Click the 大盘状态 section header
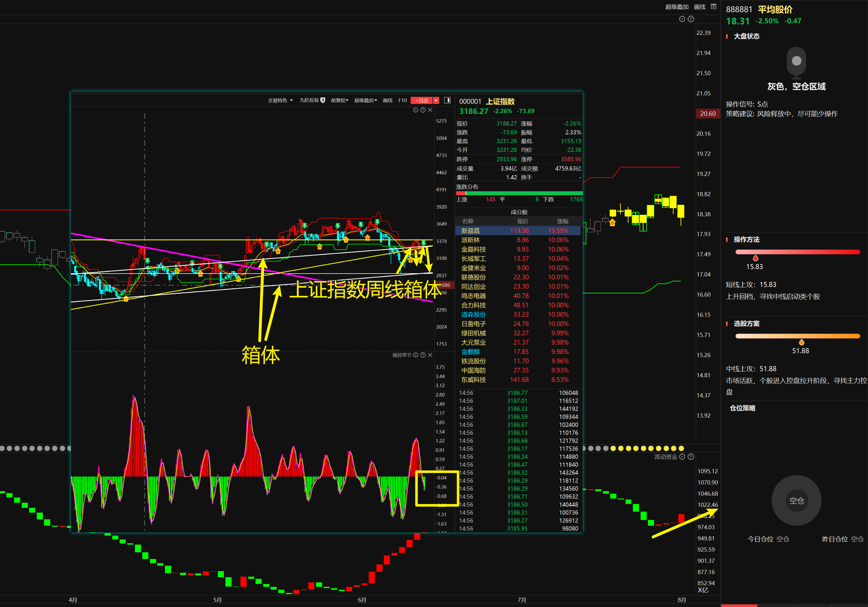This screenshot has width=868, height=607. point(746,36)
